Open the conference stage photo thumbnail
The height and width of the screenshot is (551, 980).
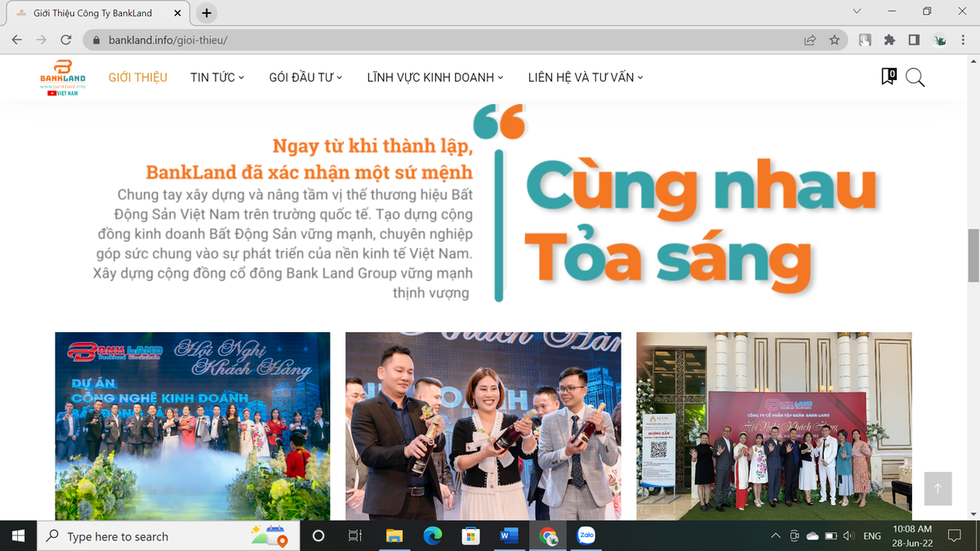coord(193,425)
